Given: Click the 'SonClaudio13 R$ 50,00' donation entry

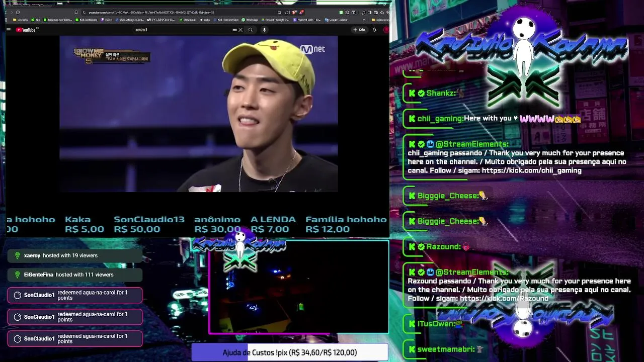Looking at the screenshot, I should pos(149,224).
